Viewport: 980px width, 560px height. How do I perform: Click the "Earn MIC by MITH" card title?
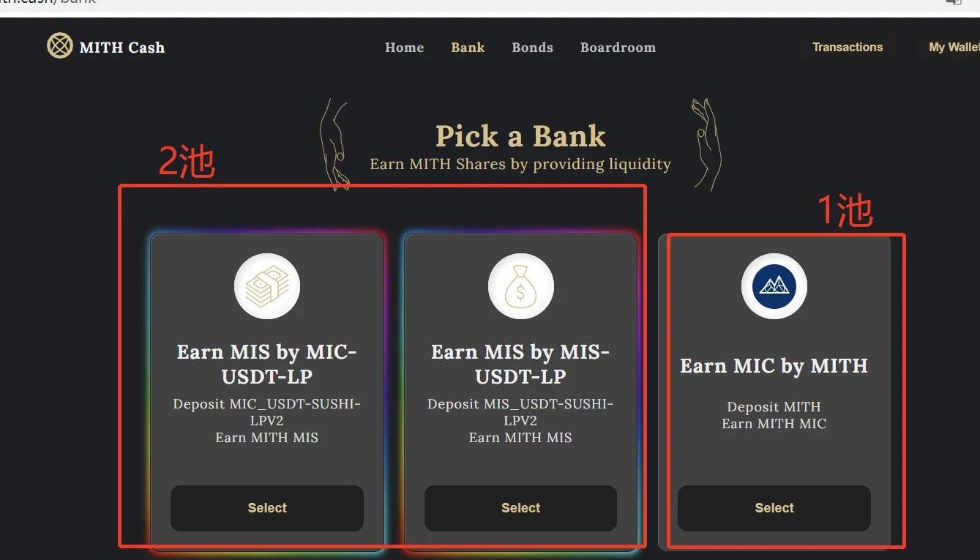774,366
